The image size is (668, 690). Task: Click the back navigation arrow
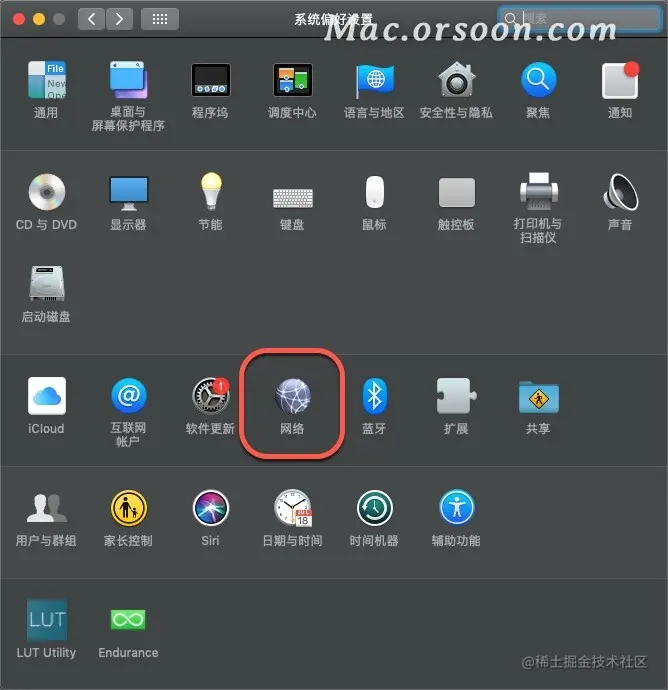[x=91, y=19]
